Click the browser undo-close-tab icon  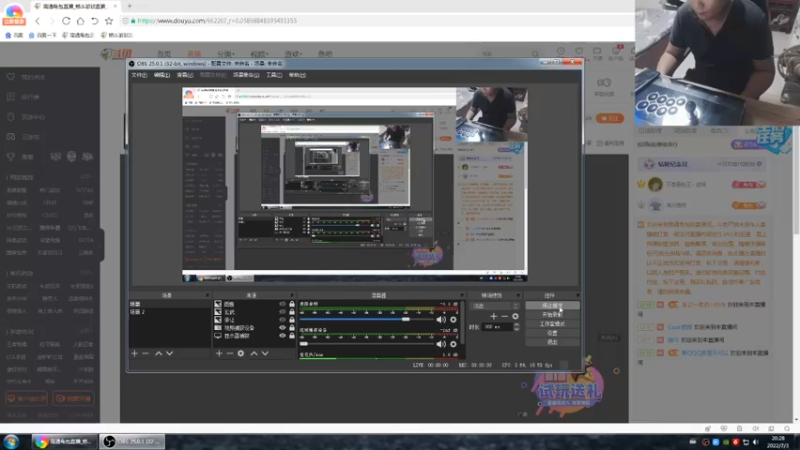[95, 21]
